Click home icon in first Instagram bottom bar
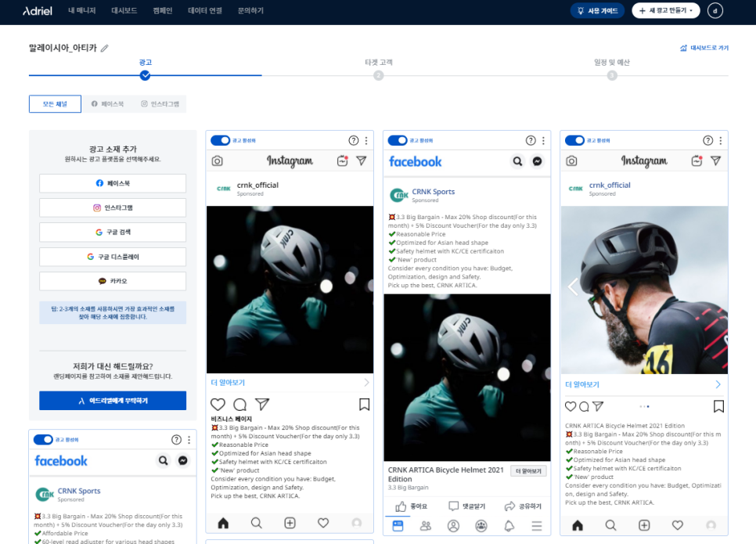756x544 pixels. pos(223,523)
